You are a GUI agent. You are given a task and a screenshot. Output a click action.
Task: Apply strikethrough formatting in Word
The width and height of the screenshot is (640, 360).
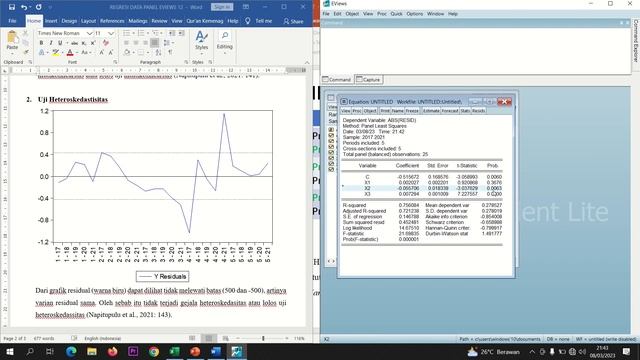tap(74, 43)
